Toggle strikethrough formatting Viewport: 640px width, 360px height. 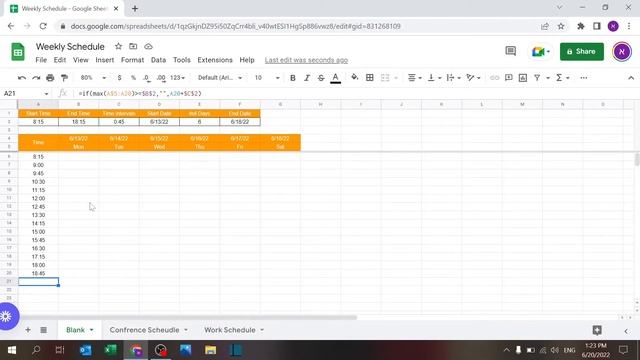pos(321,78)
